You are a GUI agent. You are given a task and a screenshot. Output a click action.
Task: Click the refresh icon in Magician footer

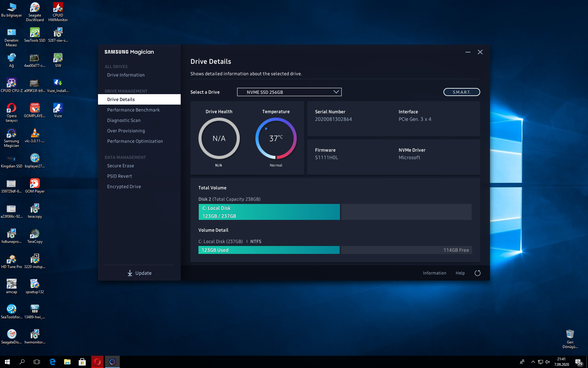tap(477, 273)
